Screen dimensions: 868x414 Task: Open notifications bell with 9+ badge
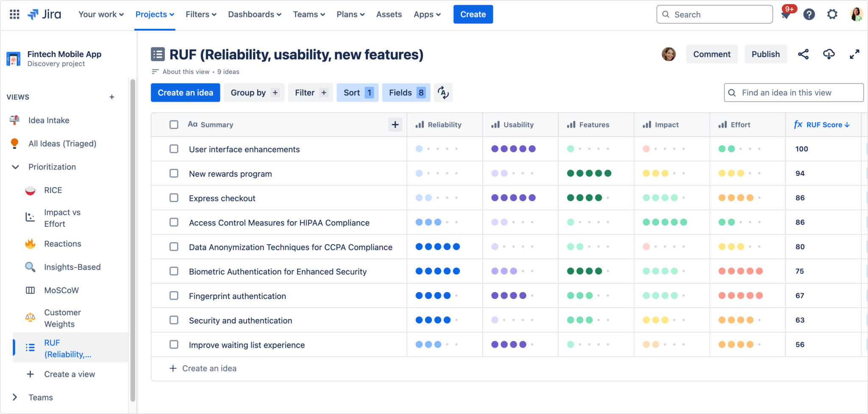[x=785, y=15]
